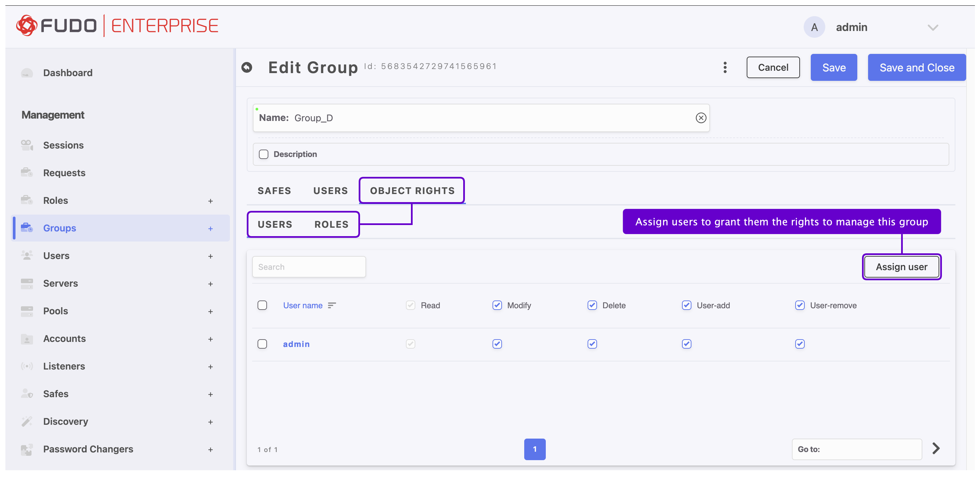980x478 pixels.
Task: Open the ROLES sub-tab under Object Rights
Action: (x=331, y=224)
